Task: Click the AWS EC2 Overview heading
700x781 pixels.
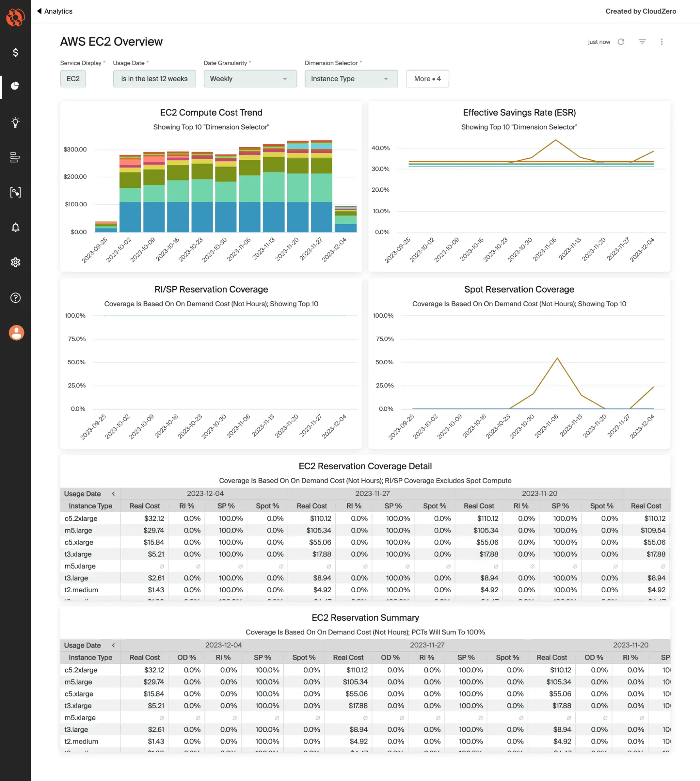Action: coord(111,42)
